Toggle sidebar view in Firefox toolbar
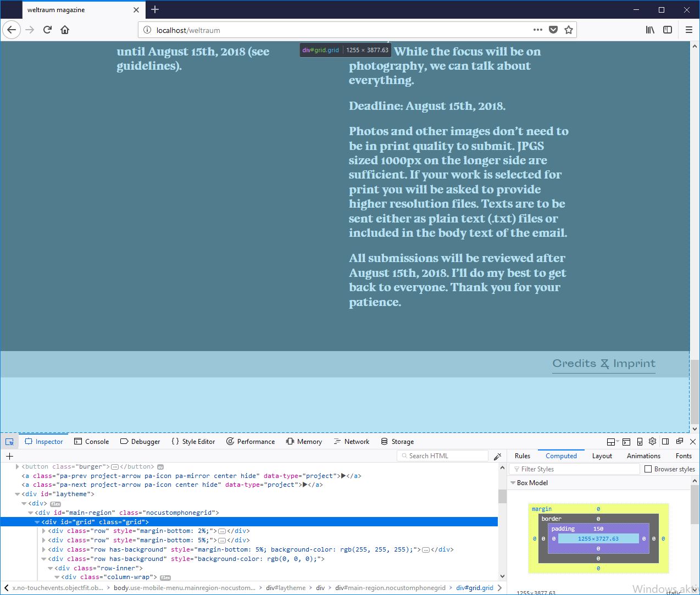The image size is (700, 595). (668, 30)
